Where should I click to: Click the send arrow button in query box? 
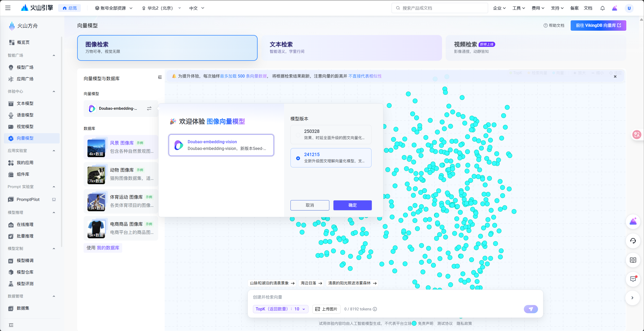pyautogui.click(x=531, y=309)
